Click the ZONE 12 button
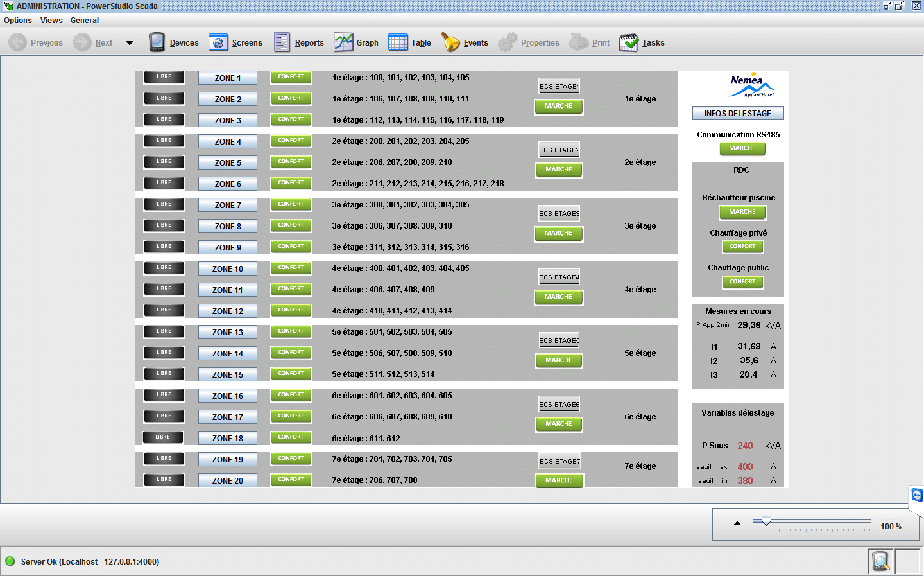 pyautogui.click(x=228, y=311)
